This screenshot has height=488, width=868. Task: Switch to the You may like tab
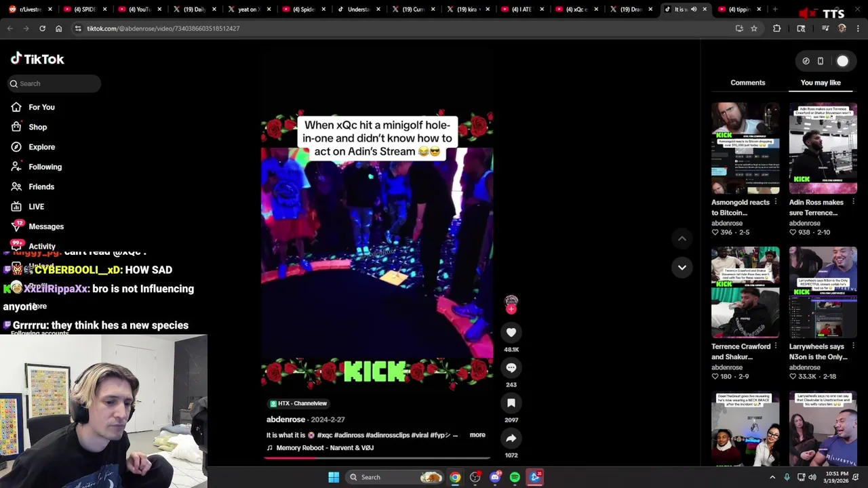[821, 83]
